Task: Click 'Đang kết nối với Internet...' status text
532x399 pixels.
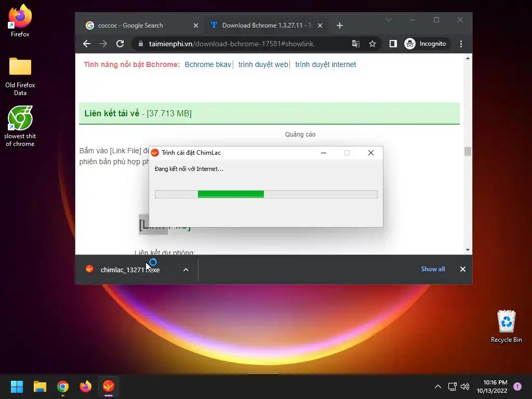Action: click(189, 169)
